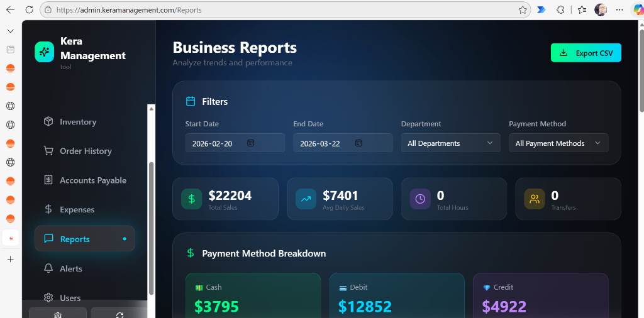View site information via the lock icon
This screenshot has width=644, height=318.
[x=48, y=10]
